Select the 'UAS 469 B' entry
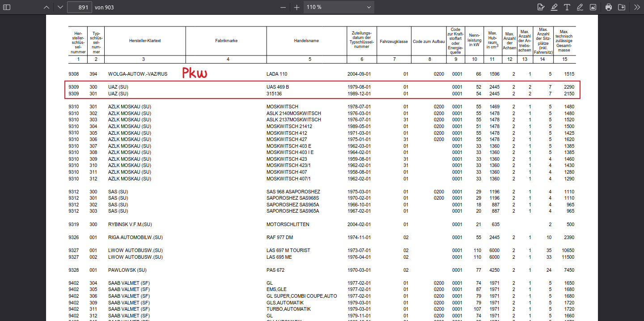 [278, 87]
